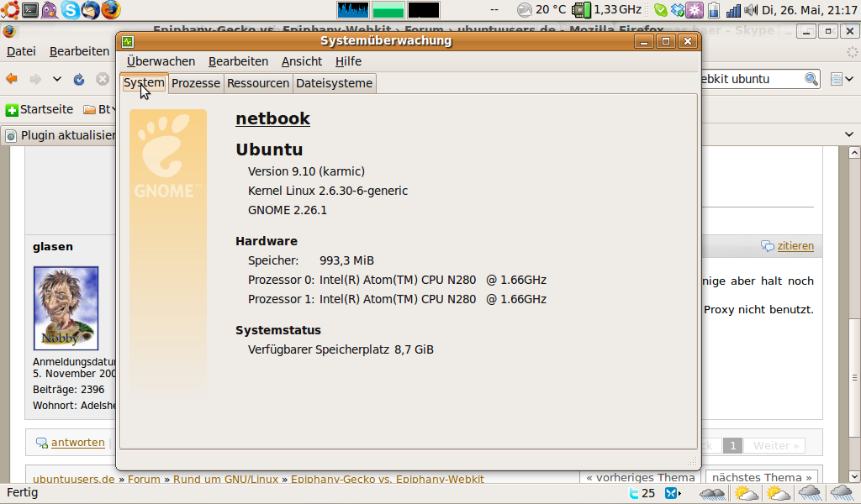Open the volume speaker control
Screen dimensions: 861x504
pos(751,10)
